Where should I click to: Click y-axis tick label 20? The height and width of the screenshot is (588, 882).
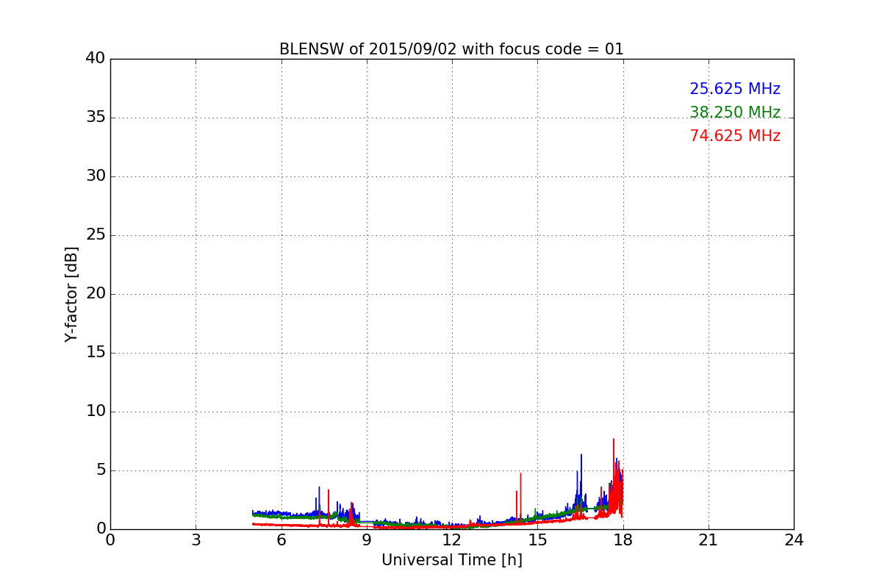(96, 294)
